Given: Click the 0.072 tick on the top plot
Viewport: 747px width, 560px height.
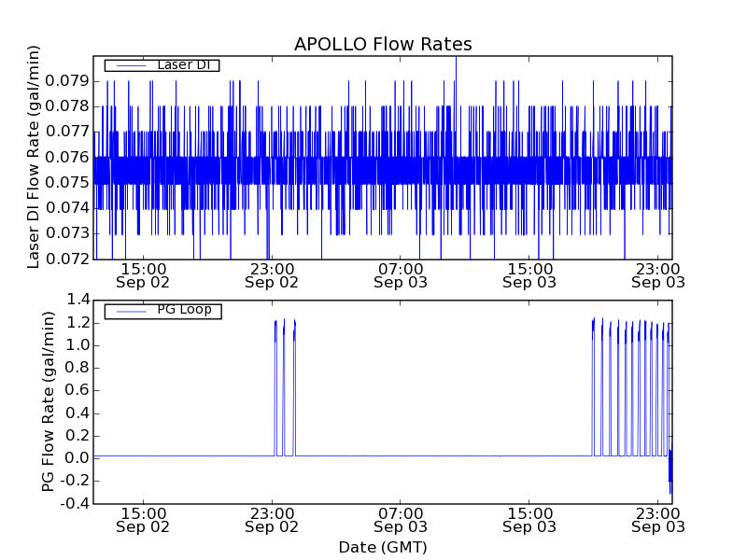Looking at the screenshot, I should click(x=68, y=259).
